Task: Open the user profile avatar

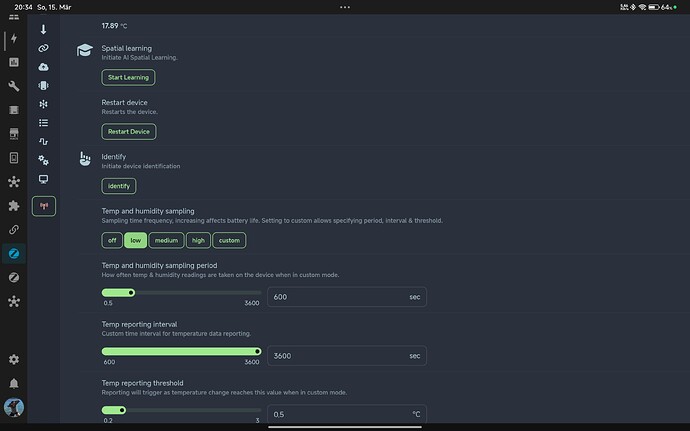Action: click(x=14, y=407)
